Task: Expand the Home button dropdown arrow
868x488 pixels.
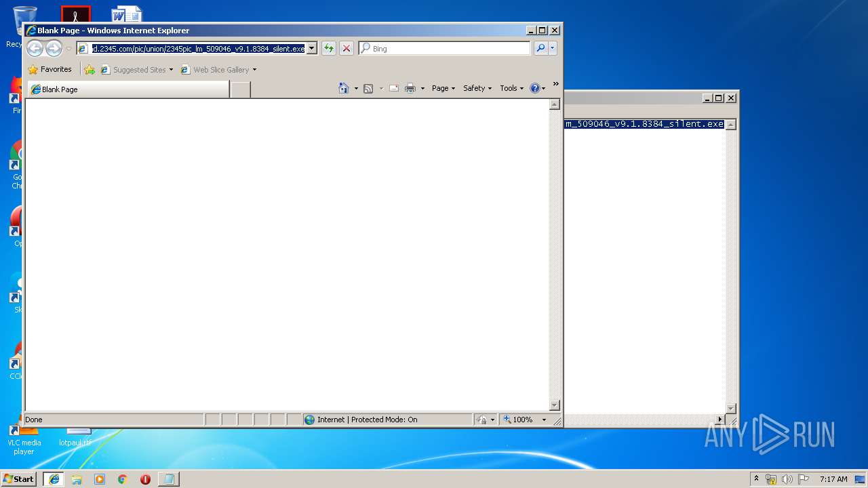Action: [356, 88]
